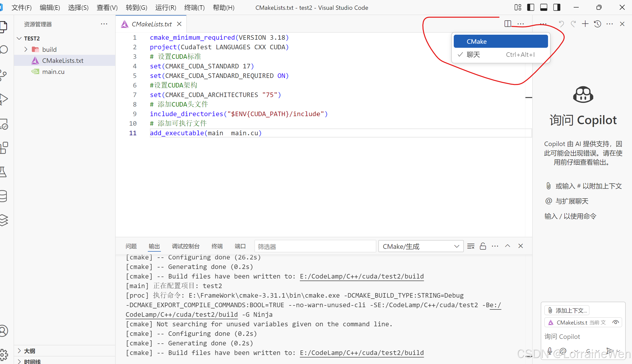Show Copilot chat history
The image size is (632, 364).
pyautogui.click(x=598, y=24)
